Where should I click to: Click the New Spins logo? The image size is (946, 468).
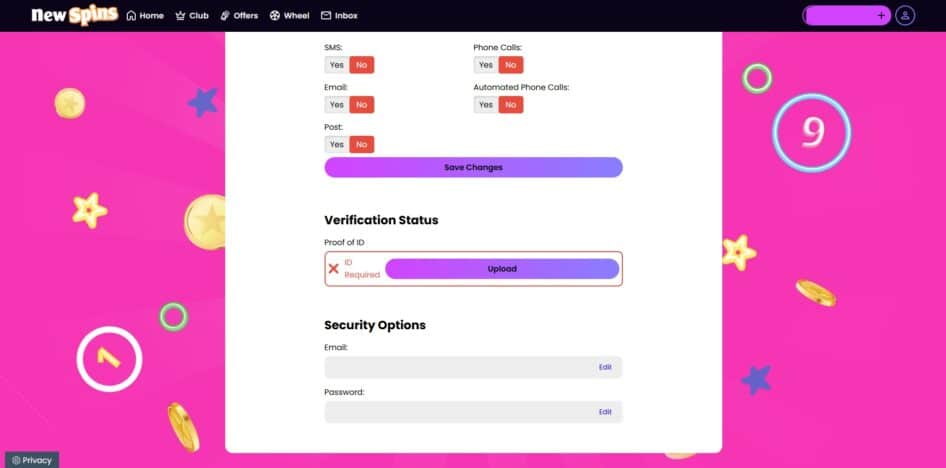coord(74,16)
